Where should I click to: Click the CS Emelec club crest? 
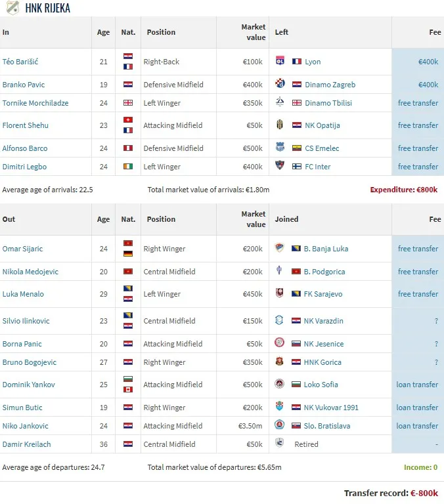point(280,148)
